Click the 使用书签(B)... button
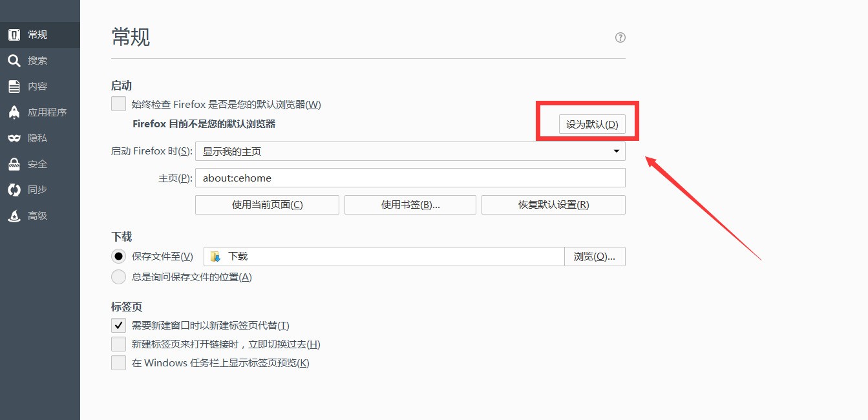 tap(410, 205)
